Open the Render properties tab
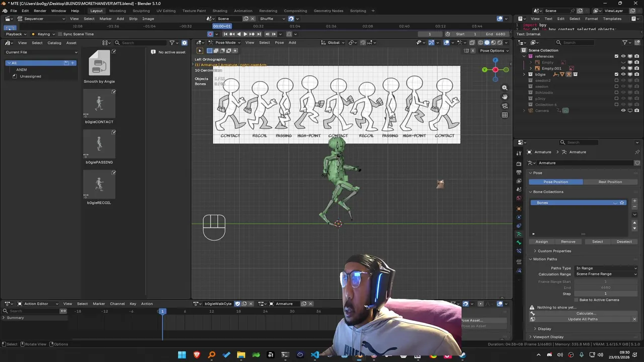Screen dimensions: 644x362 [x=519, y=164]
